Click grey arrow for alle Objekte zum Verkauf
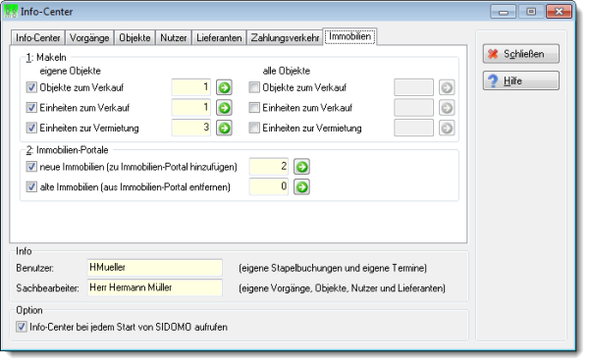This screenshot has width=589, height=364. click(x=447, y=87)
